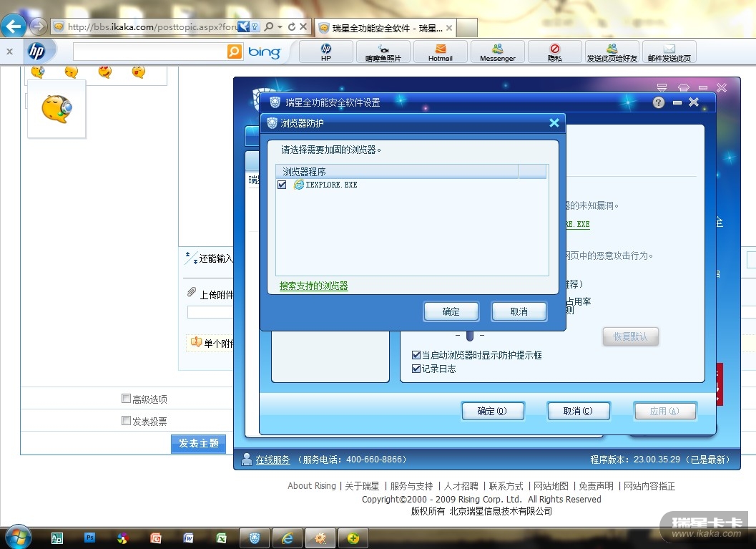Image resolution: width=756 pixels, height=549 pixels.
Task: Open the HP toolbar button
Action: (326, 52)
